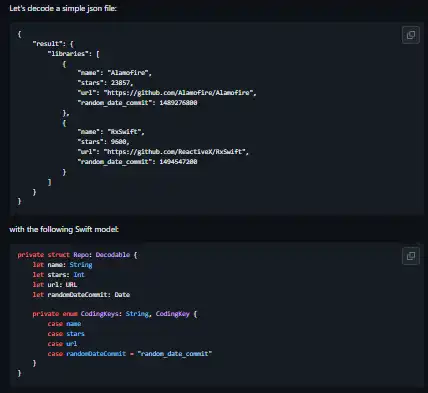Copy the JSON code block
Viewport: 428px width, 393px height.
pyautogui.click(x=411, y=35)
